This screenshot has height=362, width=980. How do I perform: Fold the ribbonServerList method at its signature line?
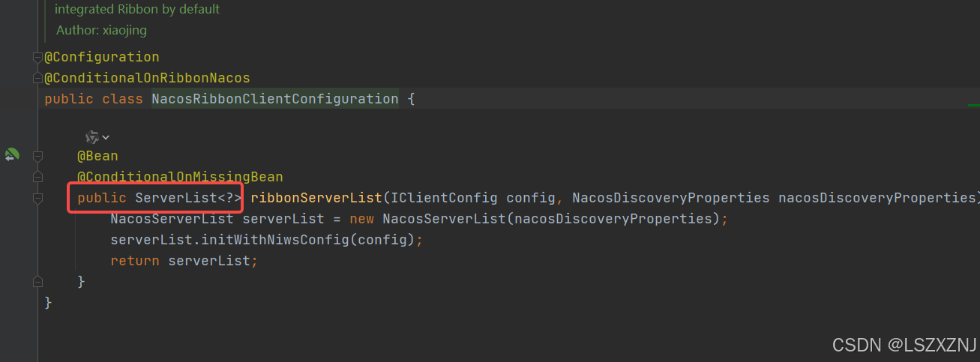(37, 198)
